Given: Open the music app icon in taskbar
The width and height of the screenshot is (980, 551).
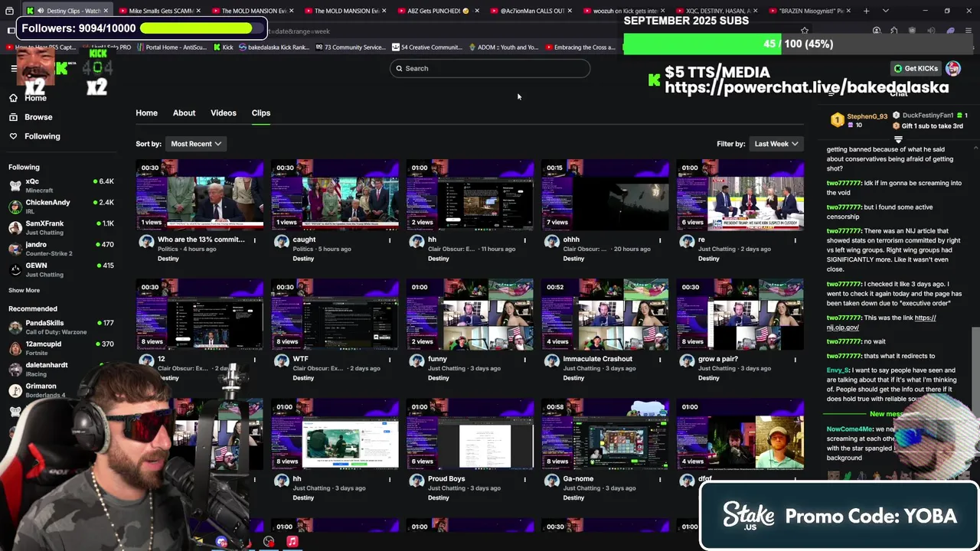Looking at the screenshot, I should [x=292, y=542].
